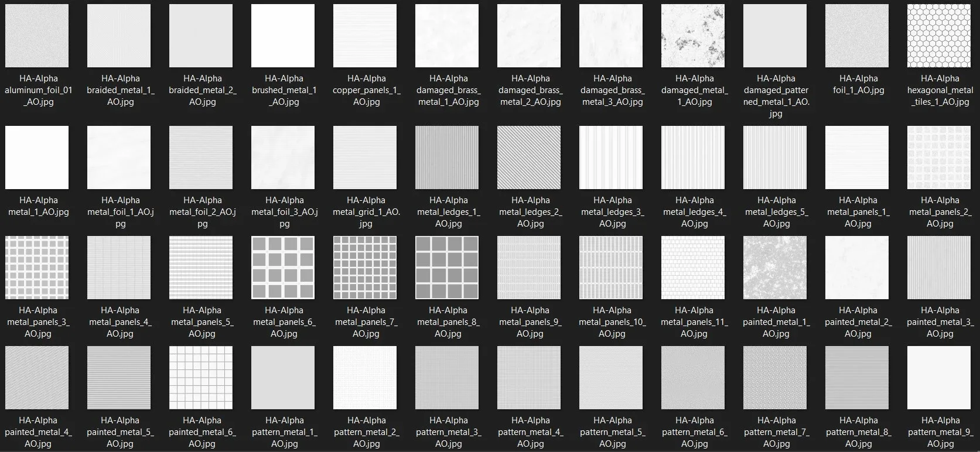
Task: Click the file name 'HA-Alpha painted_metal_1_AO.jpg'
Action: 776,322
